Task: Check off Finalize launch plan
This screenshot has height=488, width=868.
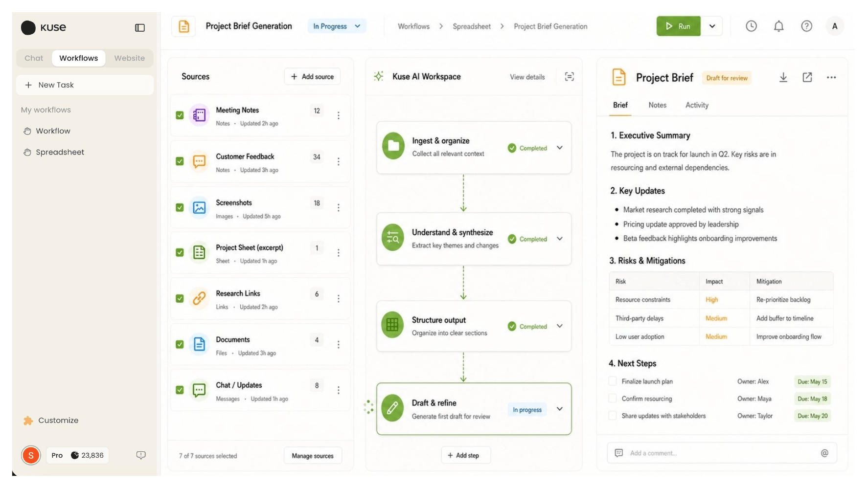Action: (612, 381)
